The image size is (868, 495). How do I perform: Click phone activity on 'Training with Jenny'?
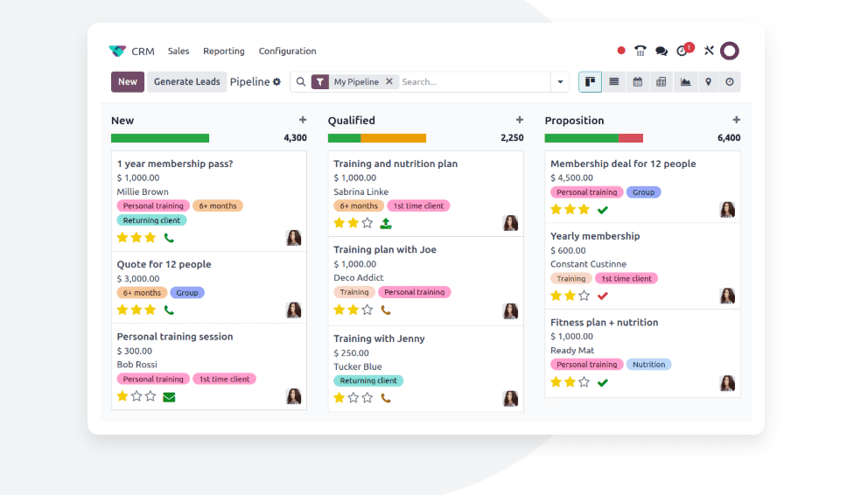(386, 398)
